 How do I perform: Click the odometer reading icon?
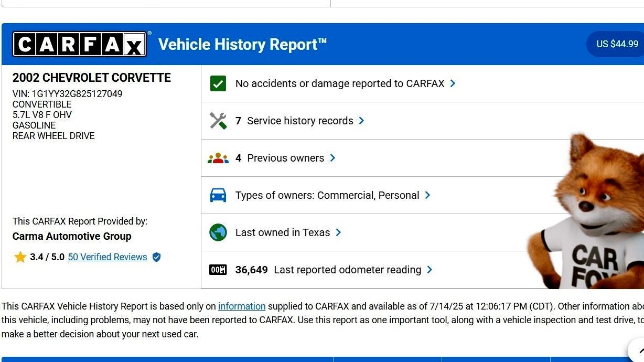[x=218, y=270]
